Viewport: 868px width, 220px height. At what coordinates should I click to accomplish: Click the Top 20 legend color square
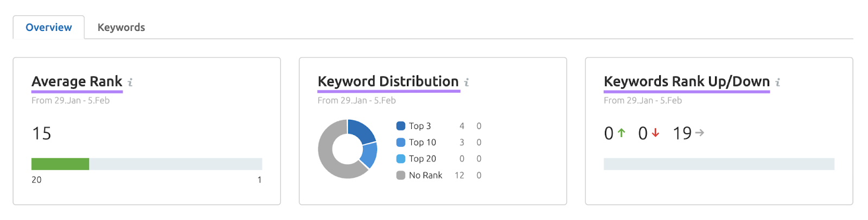tap(401, 159)
